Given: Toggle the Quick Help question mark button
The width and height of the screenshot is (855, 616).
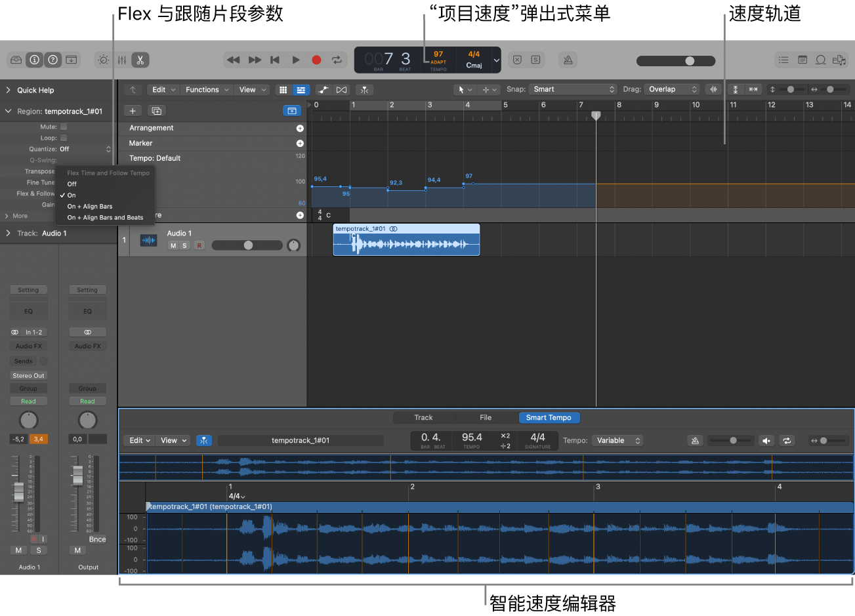Looking at the screenshot, I should pos(53,60).
